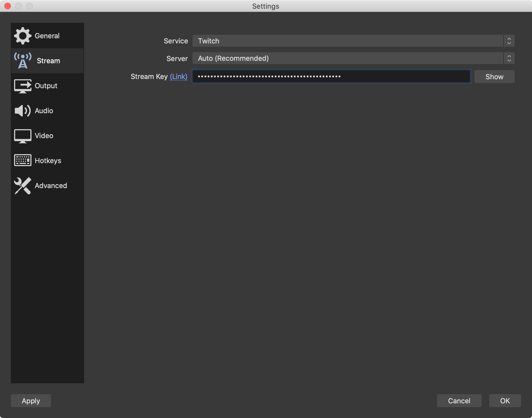Click the Server dropdown stepper arrows
Image resolution: width=532 pixels, height=418 pixels.
[x=509, y=58]
